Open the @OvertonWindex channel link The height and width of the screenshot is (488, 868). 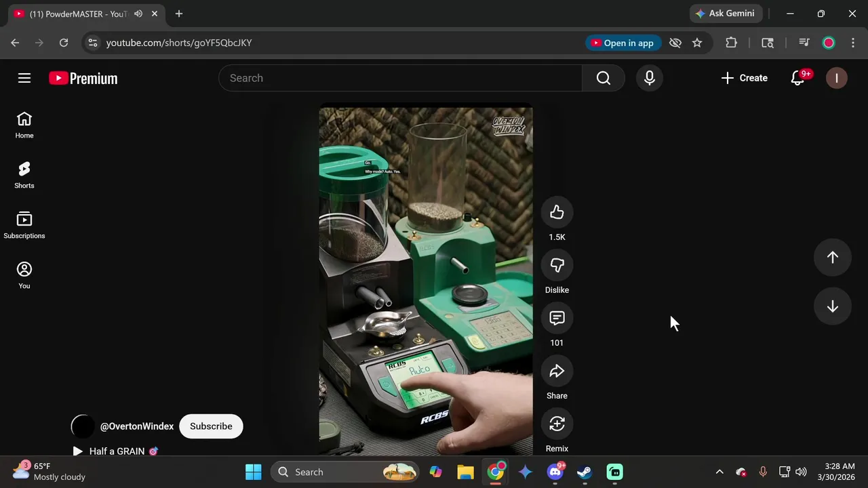click(x=137, y=426)
